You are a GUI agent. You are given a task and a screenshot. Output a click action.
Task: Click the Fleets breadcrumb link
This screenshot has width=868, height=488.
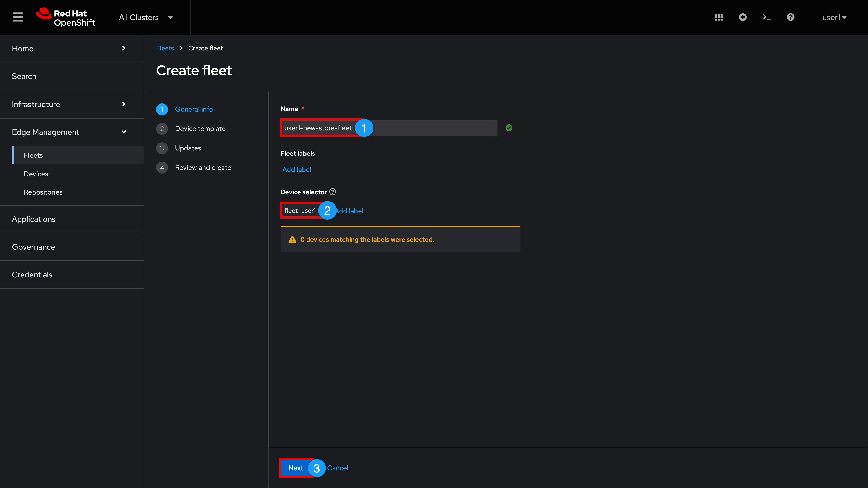165,48
